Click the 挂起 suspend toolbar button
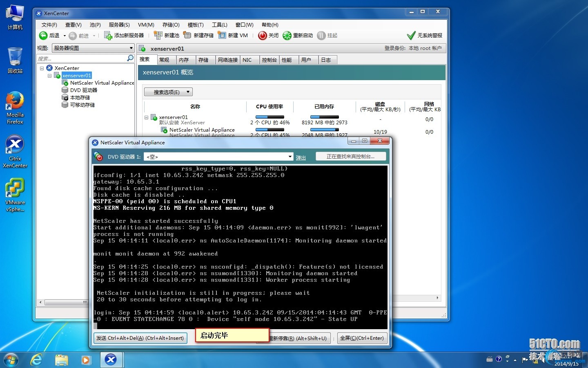Viewport: 588px width, 368px height. [x=327, y=36]
